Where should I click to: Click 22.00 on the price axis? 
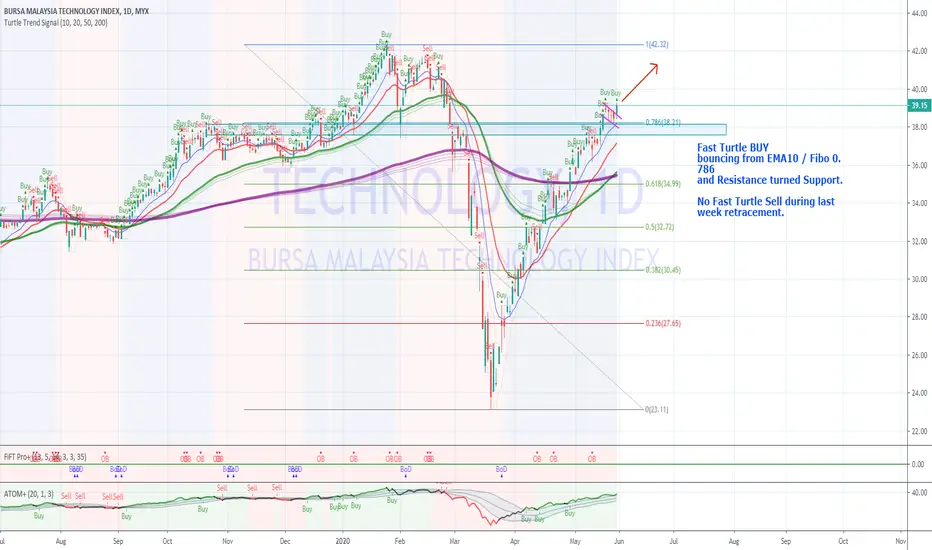pos(919,431)
